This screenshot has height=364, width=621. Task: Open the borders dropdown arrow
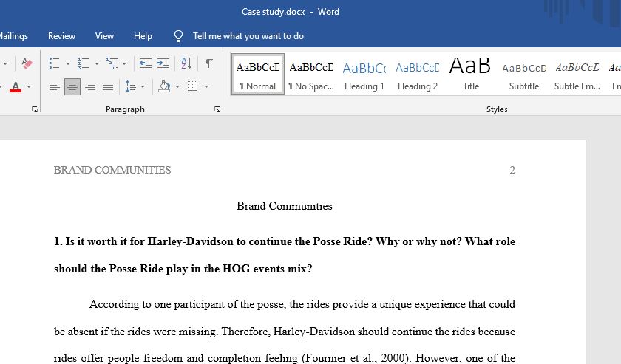coord(206,86)
